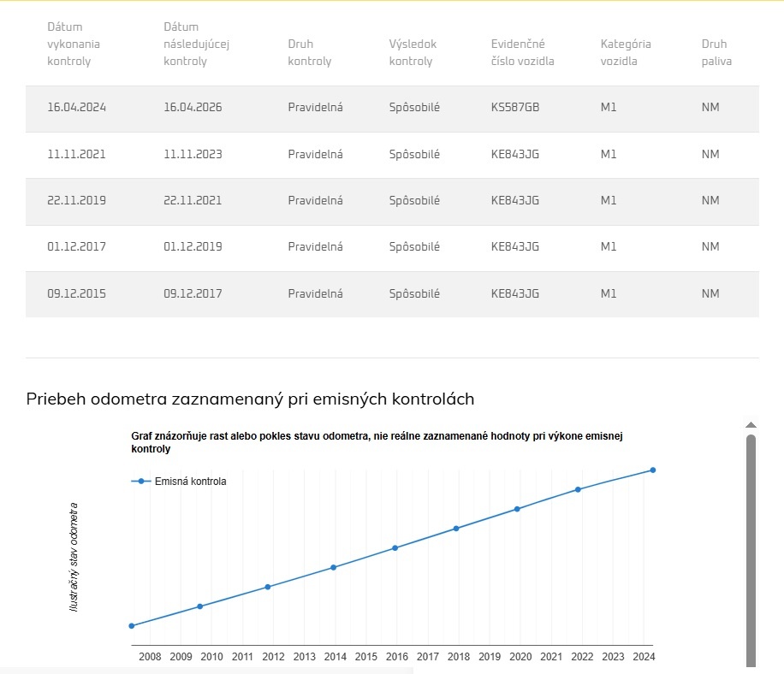This screenshot has height=674, width=784.
Task: Click the registration number KS587GB
Action: click(515, 109)
